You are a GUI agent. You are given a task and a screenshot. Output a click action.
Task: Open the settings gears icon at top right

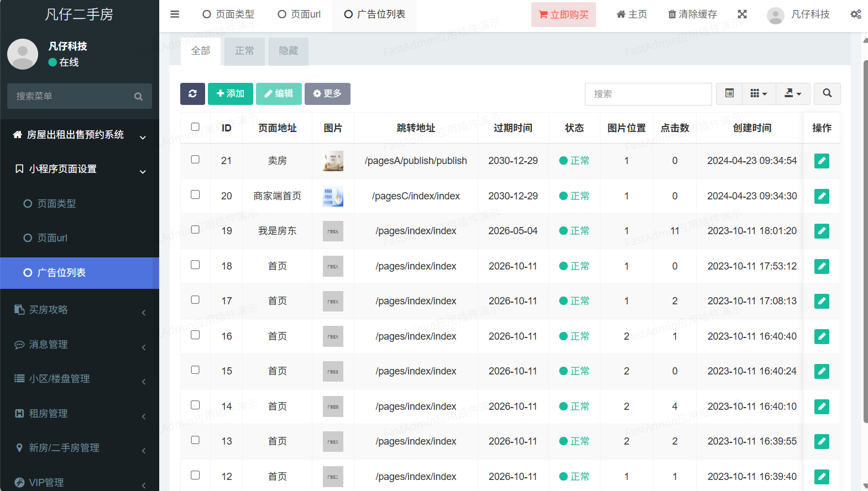pyautogui.click(x=855, y=14)
